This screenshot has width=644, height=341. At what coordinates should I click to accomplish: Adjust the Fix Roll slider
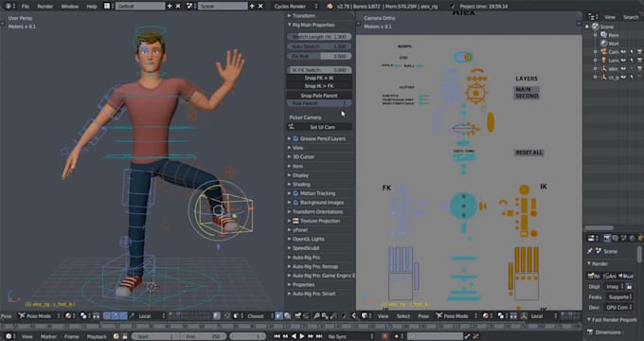[319, 56]
